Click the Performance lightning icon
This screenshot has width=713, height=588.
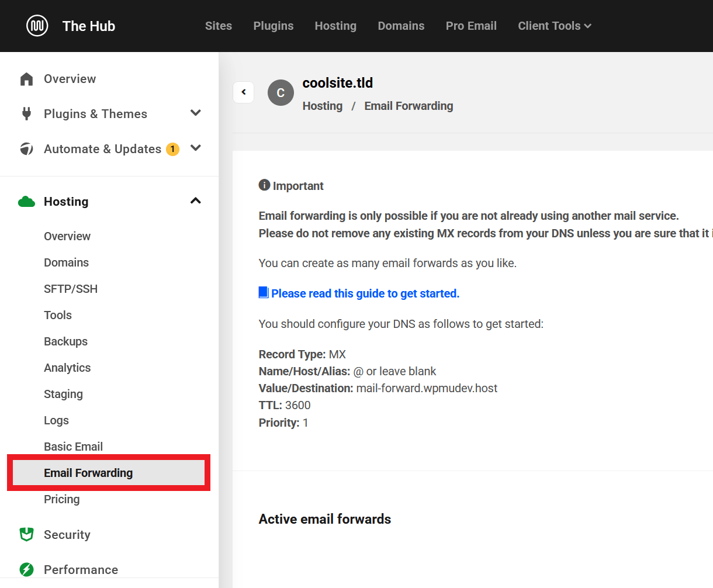[x=26, y=569]
